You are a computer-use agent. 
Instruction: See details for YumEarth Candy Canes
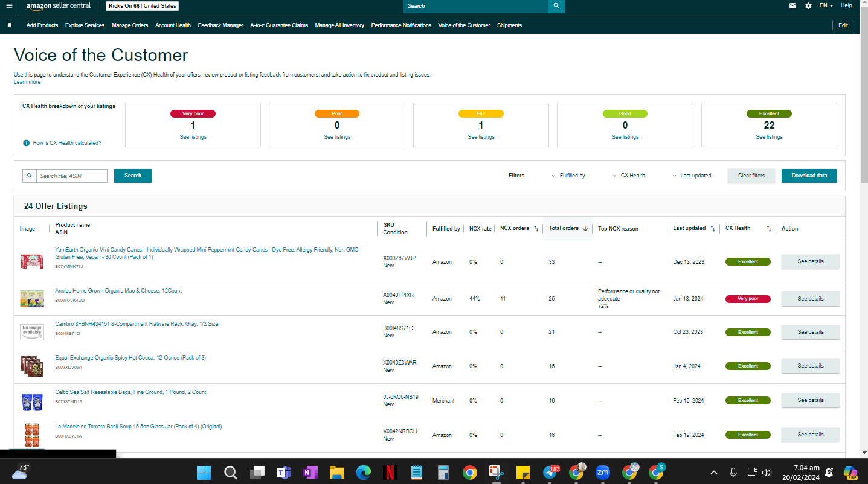coord(811,262)
